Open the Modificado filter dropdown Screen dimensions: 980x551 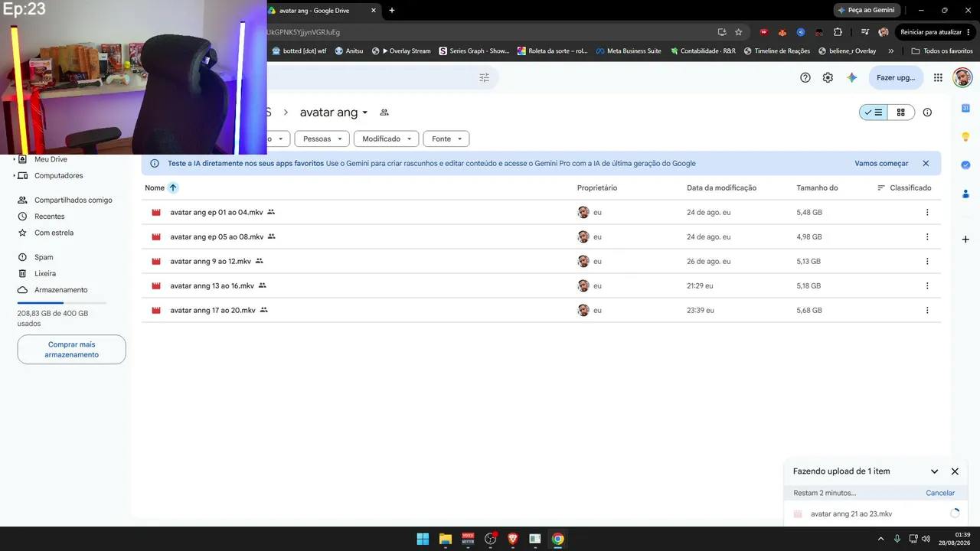[386, 139]
